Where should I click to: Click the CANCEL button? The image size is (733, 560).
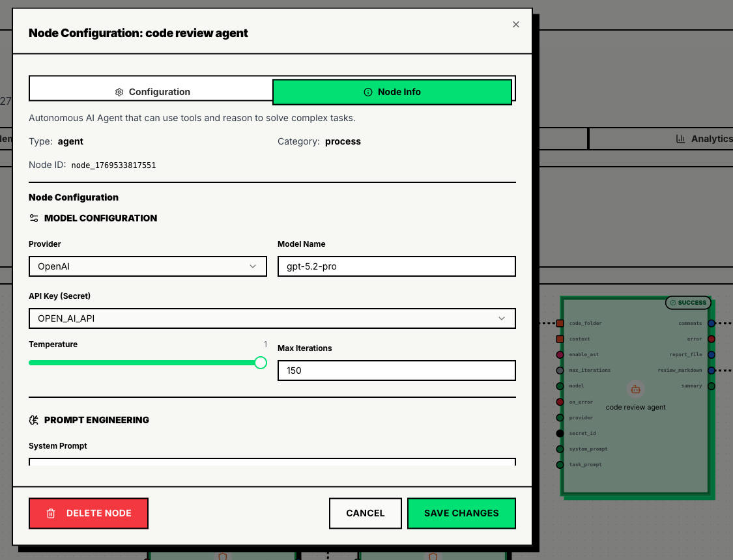365,513
